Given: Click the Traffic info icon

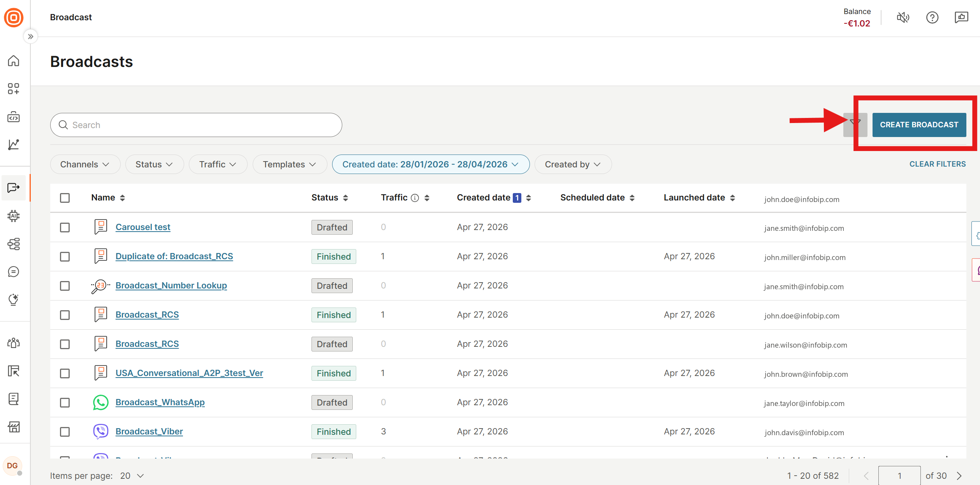Looking at the screenshot, I should click(x=415, y=198).
